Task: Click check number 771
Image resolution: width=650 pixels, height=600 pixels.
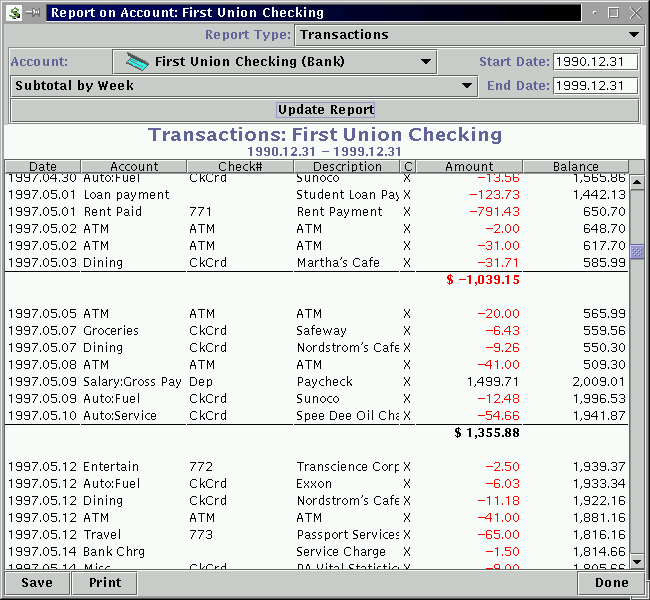Action: click(201, 212)
